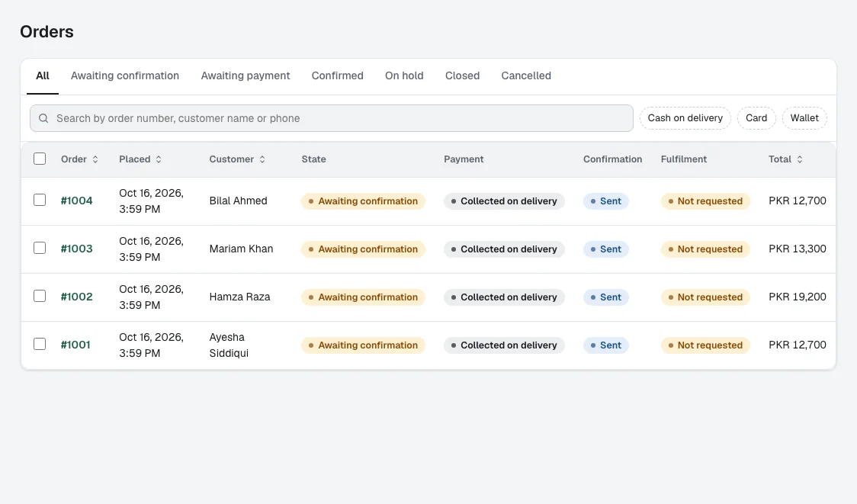Click Collected on delivery badge for #1003
Screen dimensions: 857x504
pos(504,249)
